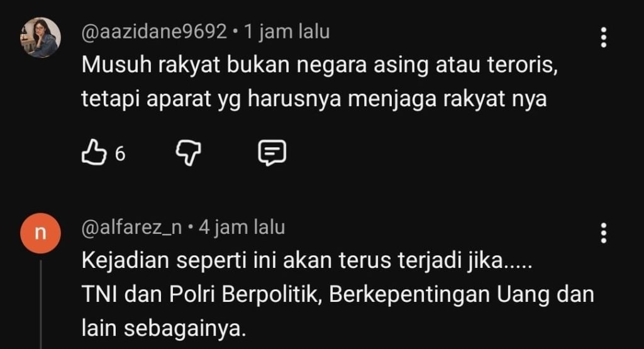644x349 pixels.
Task: Click the "1 jam lalu" timestamp
Action: [x=287, y=31]
